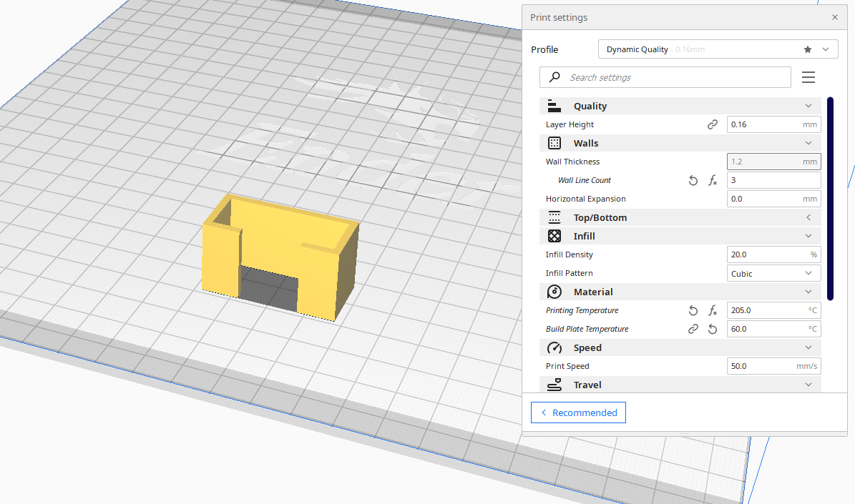This screenshot has width=855, height=504.
Task: Click the star icon in Profile field
Action: coord(808,49)
